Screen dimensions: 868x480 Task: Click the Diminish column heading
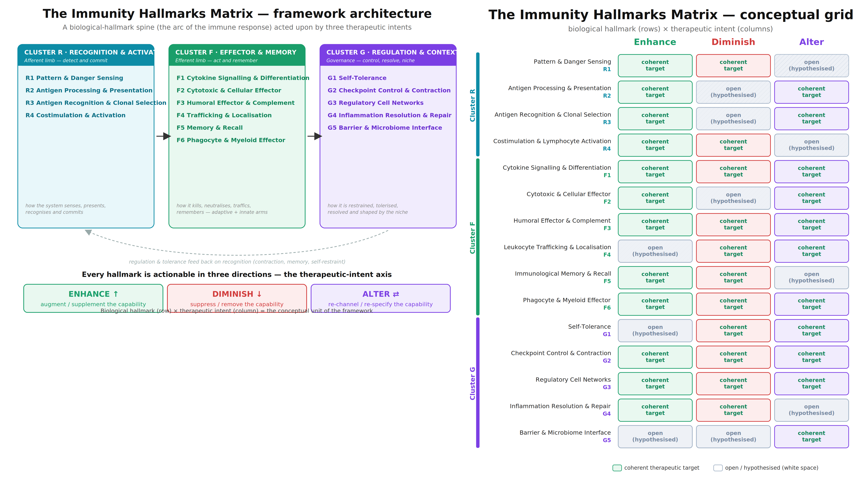tap(733, 42)
